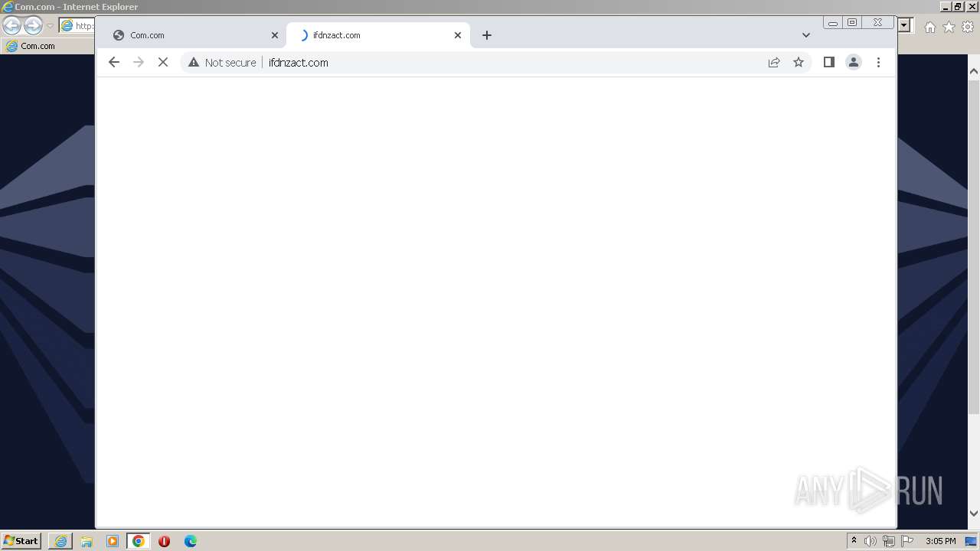
Task: Stop loading the ifdnzact.com page
Action: click(163, 63)
